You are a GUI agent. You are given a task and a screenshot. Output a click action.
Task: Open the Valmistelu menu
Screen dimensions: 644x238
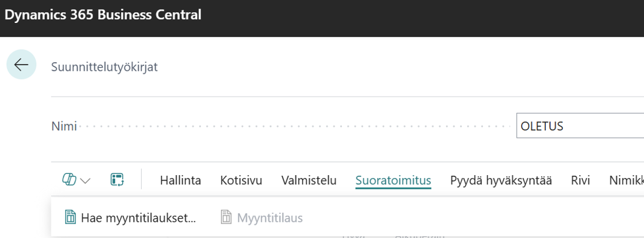tap(309, 180)
